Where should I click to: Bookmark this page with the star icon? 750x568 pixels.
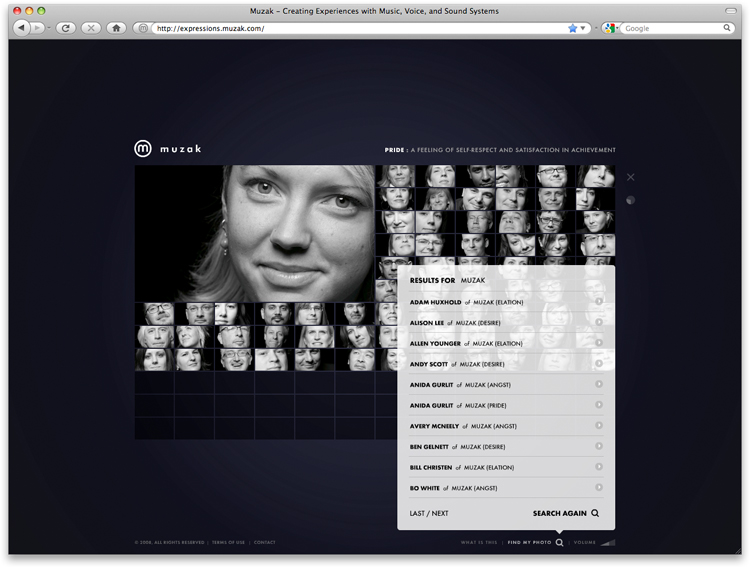(x=572, y=28)
